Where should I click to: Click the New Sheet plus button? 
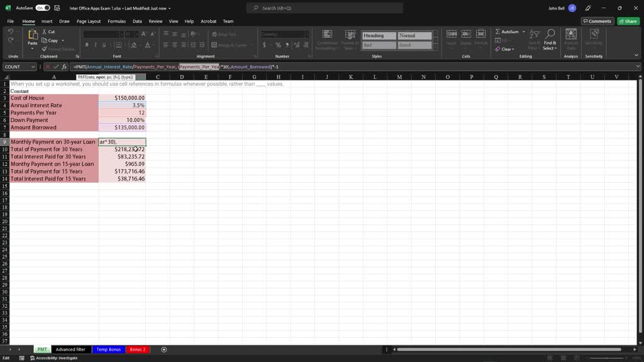163,349
